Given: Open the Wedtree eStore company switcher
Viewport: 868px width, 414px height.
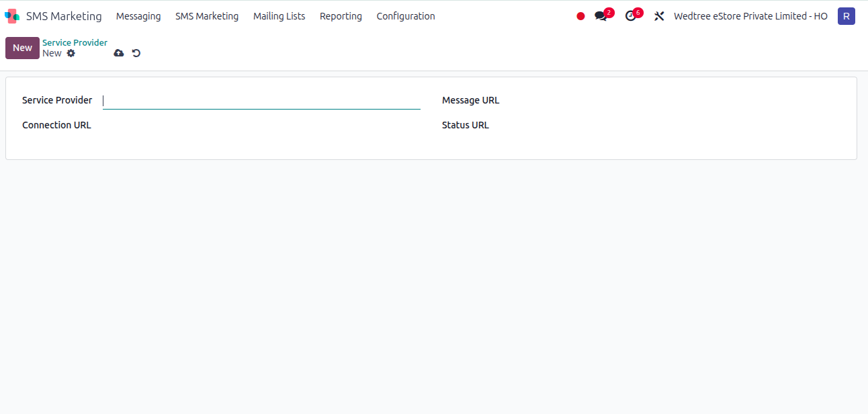Looking at the screenshot, I should click(x=750, y=15).
